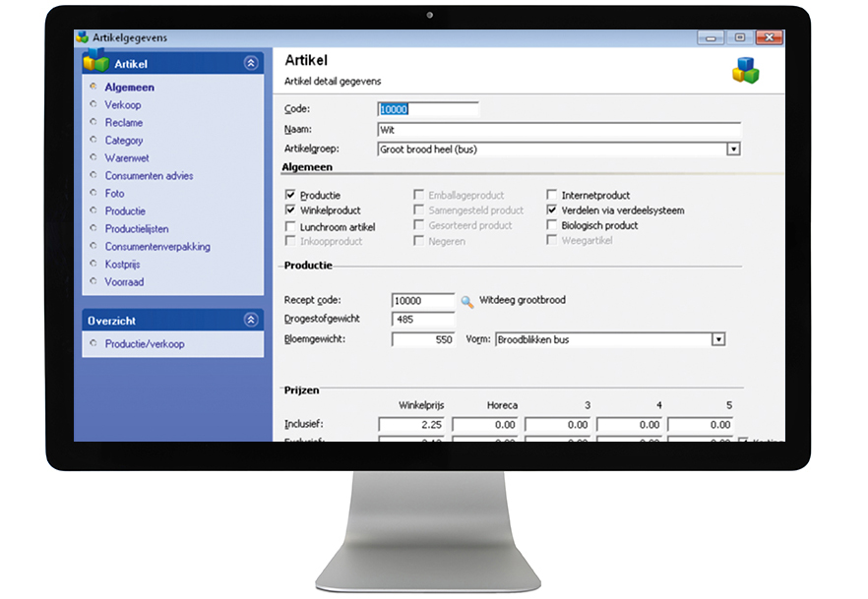The image size is (868, 599).
Task: Uncheck the Winkelproduct checkbox
Action: (x=290, y=210)
